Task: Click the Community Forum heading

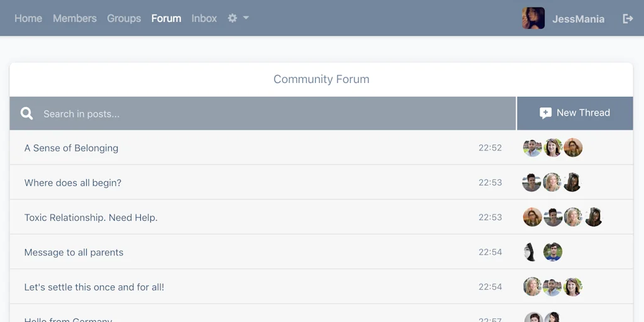Action: click(x=321, y=79)
